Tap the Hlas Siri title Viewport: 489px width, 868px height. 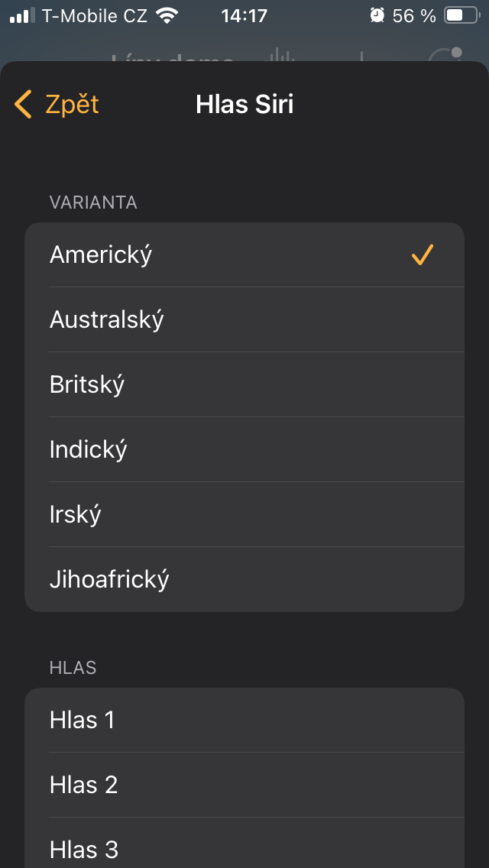(244, 104)
